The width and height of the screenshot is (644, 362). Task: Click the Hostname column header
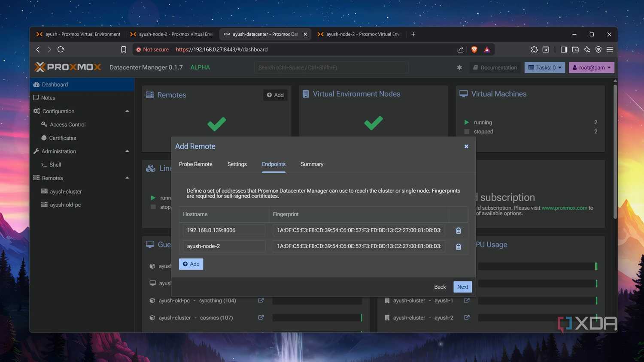(x=224, y=214)
